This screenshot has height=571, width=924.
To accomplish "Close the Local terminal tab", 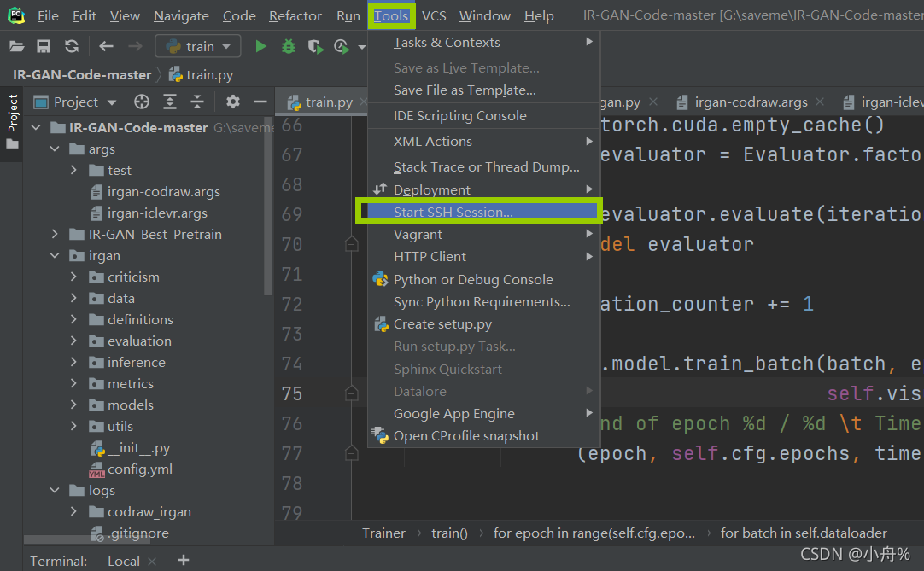I will point(152,562).
